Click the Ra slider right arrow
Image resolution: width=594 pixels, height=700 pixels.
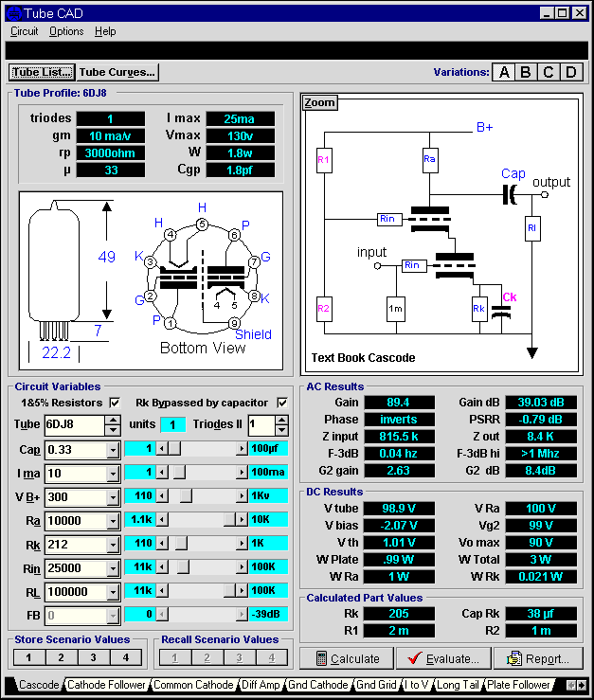(x=242, y=519)
